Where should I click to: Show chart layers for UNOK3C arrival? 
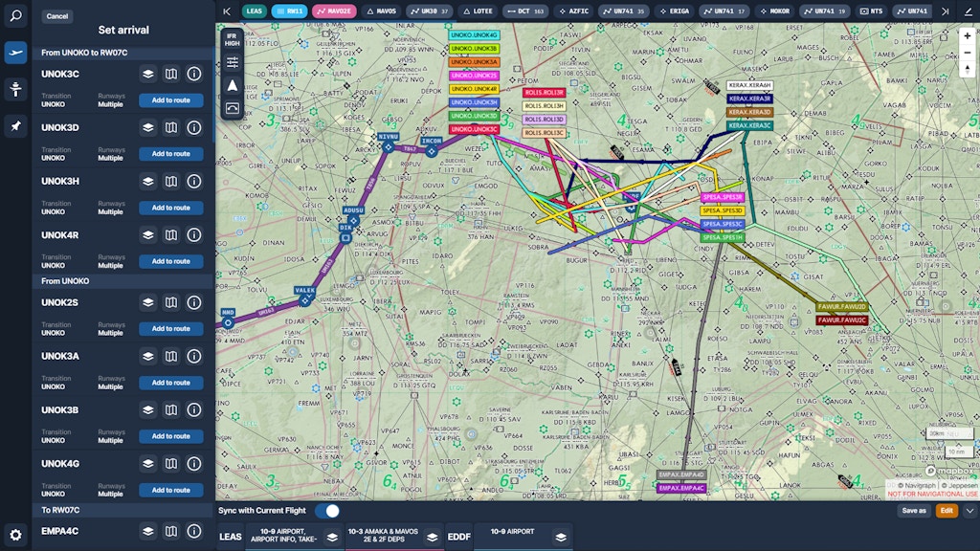[148, 74]
